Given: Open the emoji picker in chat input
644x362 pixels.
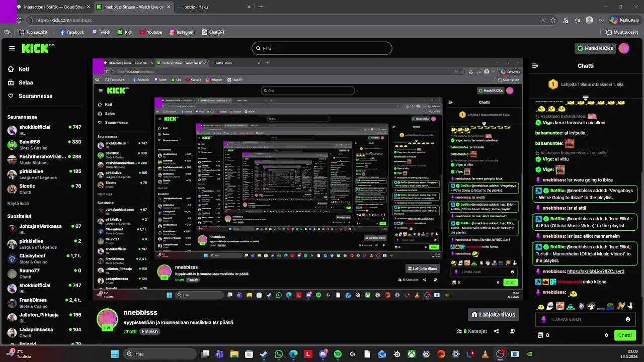Looking at the screenshot, I should point(628,319).
